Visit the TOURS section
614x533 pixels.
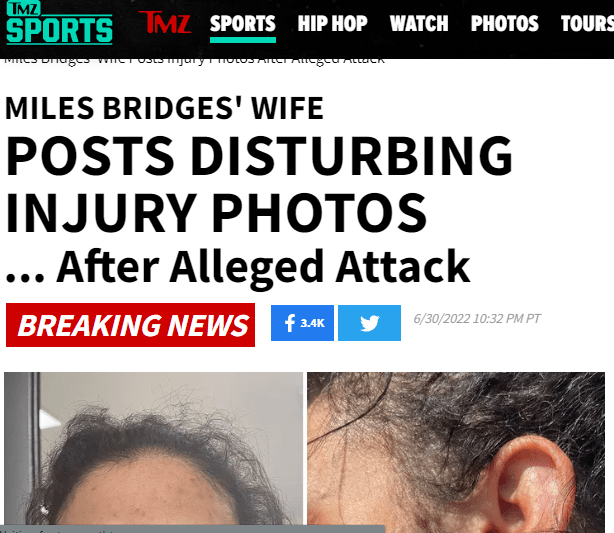click(x=587, y=23)
